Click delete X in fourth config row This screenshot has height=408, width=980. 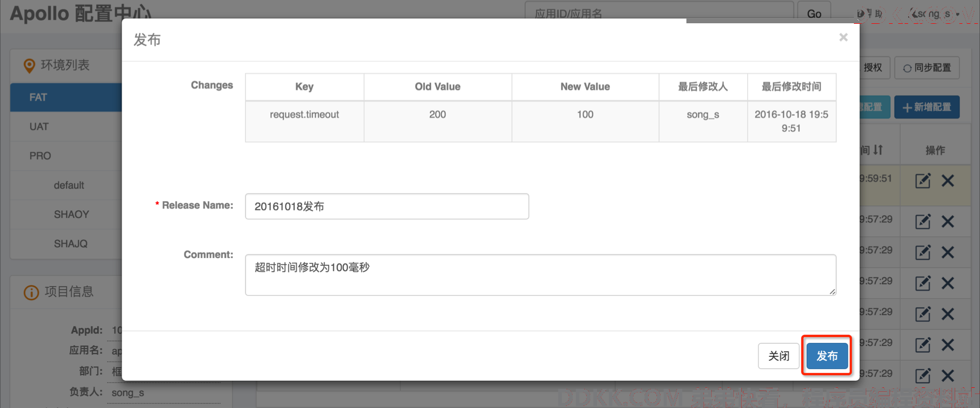coord(947,283)
